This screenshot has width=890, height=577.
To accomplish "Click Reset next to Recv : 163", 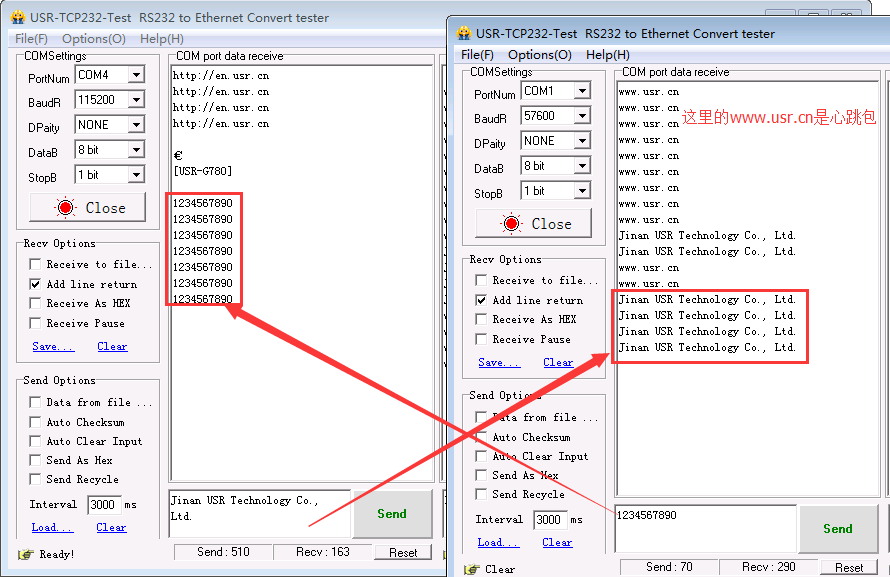I will point(403,552).
